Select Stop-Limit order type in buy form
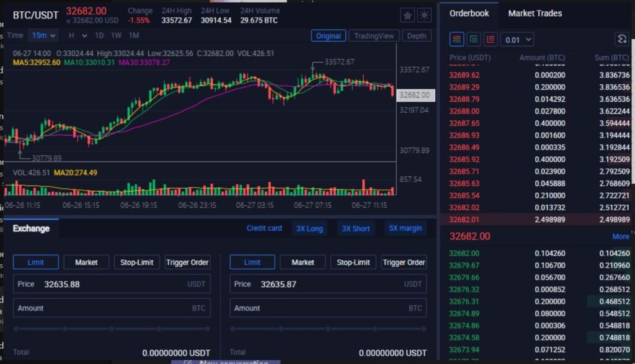This screenshot has height=364, width=635. (x=137, y=262)
